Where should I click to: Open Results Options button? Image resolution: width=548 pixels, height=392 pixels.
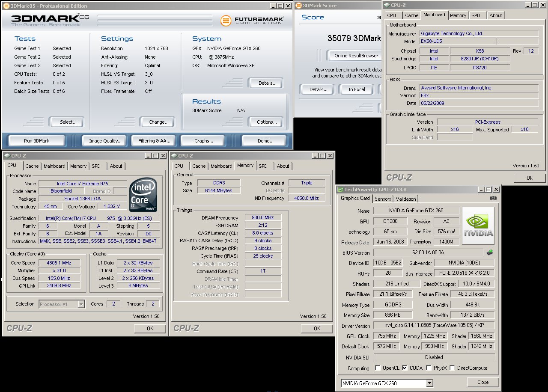point(267,122)
